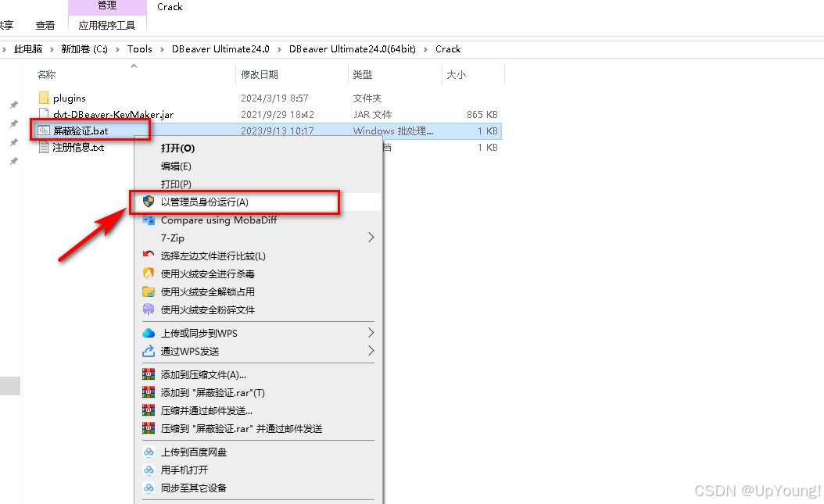The height and width of the screenshot is (504, 824).
Task: Click the admin shield icon beside 以管理员身份运行
Action: coord(149,202)
